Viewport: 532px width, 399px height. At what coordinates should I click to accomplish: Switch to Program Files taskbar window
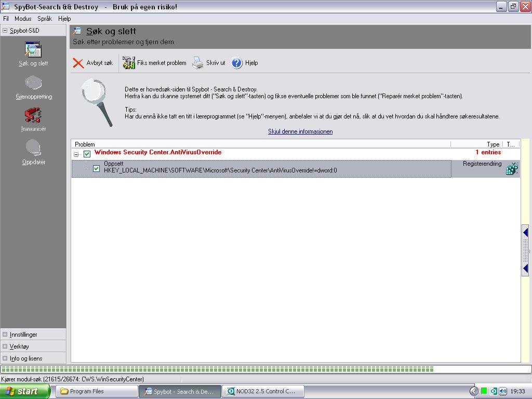[97, 391]
